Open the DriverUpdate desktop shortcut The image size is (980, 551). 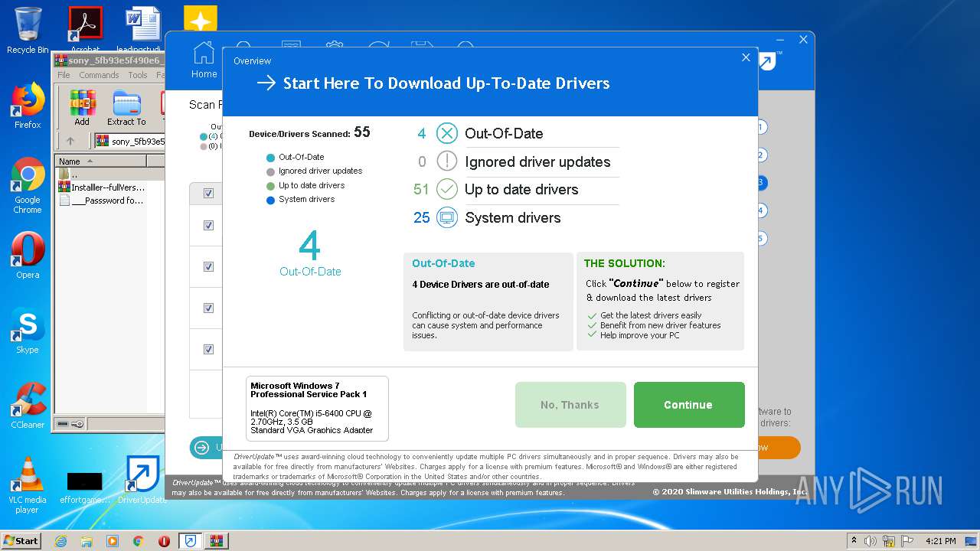click(142, 480)
